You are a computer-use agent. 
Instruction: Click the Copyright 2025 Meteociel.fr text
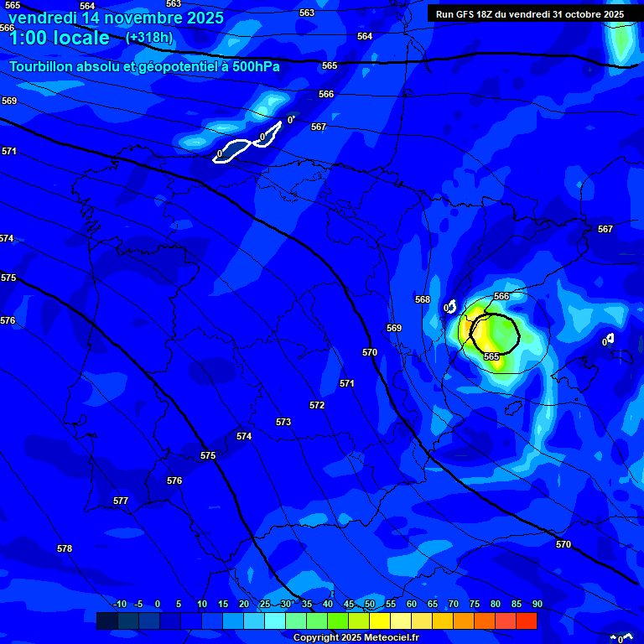(356, 637)
